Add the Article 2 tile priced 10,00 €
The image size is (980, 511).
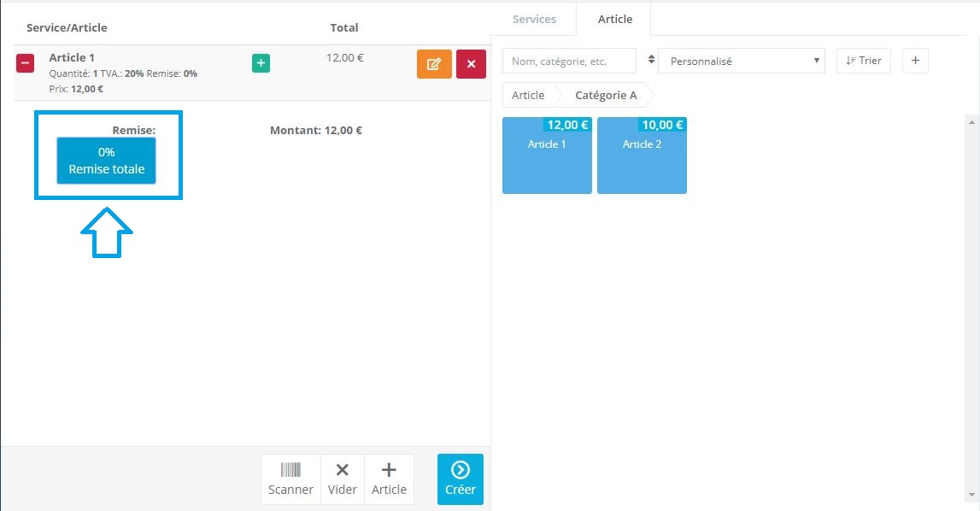tap(642, 156)
